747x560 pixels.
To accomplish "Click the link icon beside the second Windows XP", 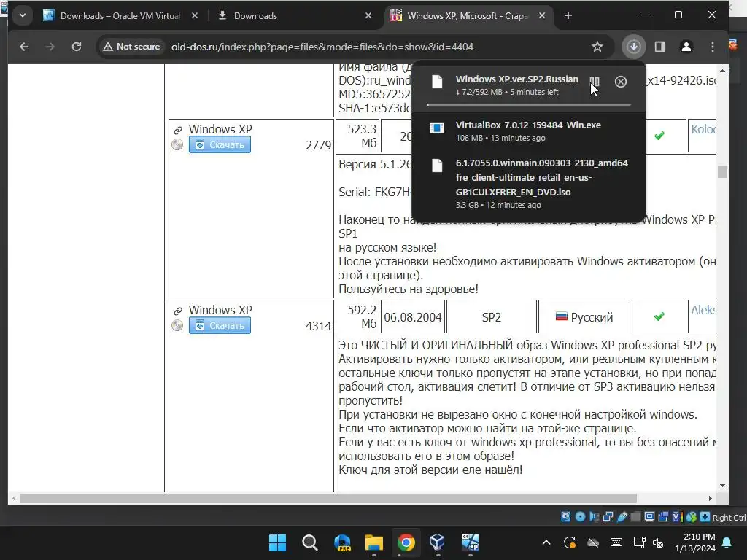I will [178, 311].
